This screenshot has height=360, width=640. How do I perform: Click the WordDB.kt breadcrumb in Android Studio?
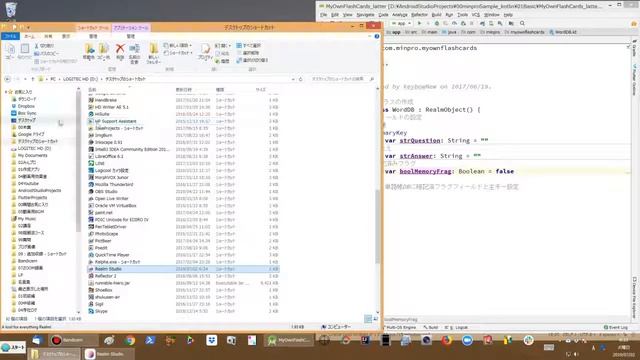(x=563, y=32)
